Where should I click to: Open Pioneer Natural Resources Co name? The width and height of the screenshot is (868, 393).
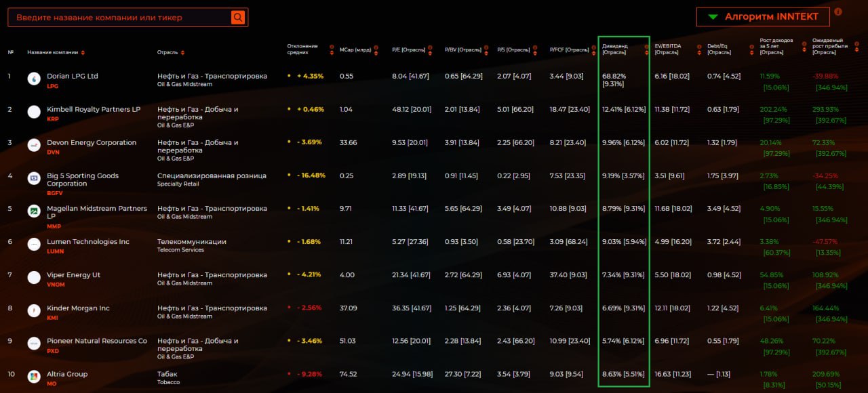97,341
